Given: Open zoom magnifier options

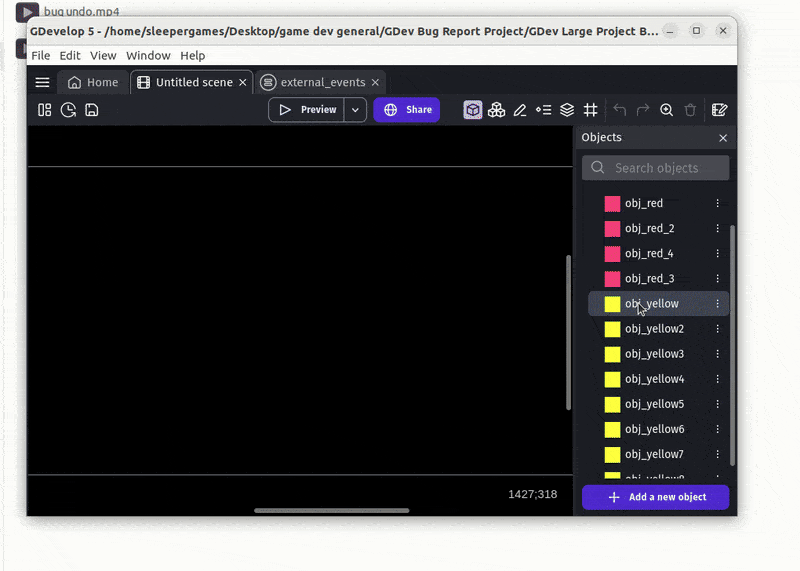Looking at the screenshot, I should (666, 110).
